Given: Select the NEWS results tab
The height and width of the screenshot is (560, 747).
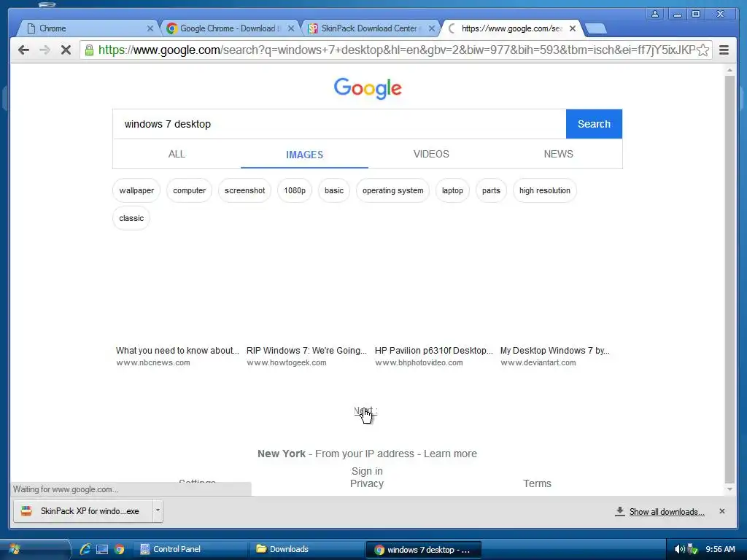Looking at the screenshot, I should point(558,155).
